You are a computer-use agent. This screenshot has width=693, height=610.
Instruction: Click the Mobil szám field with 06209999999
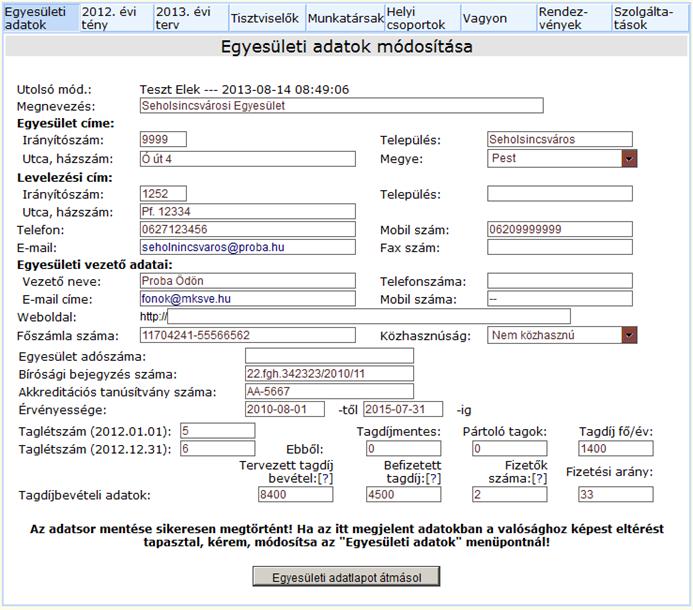coord(560,229)
